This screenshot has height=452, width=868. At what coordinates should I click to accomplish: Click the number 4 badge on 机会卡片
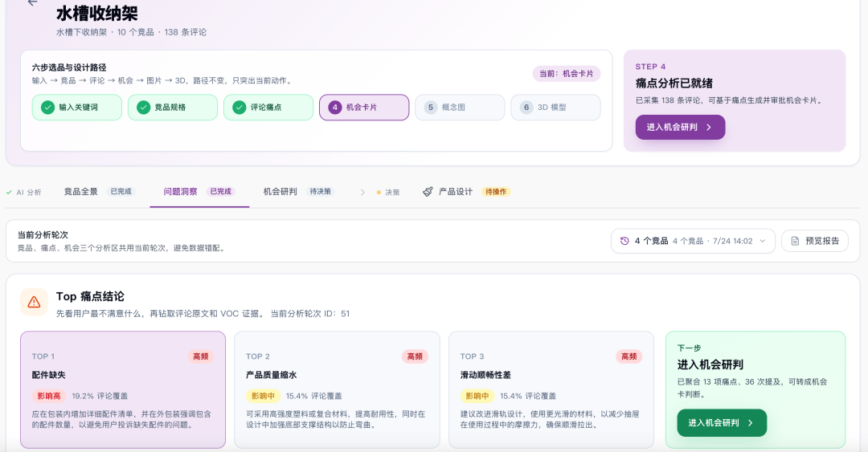click(x=335, y=108)
